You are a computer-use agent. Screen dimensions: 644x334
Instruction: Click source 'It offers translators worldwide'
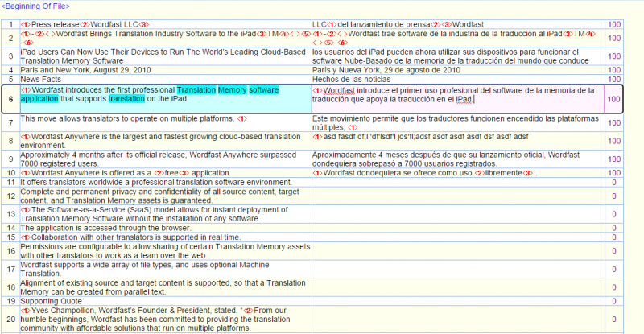pyautogui.click(x=166, y=182)
